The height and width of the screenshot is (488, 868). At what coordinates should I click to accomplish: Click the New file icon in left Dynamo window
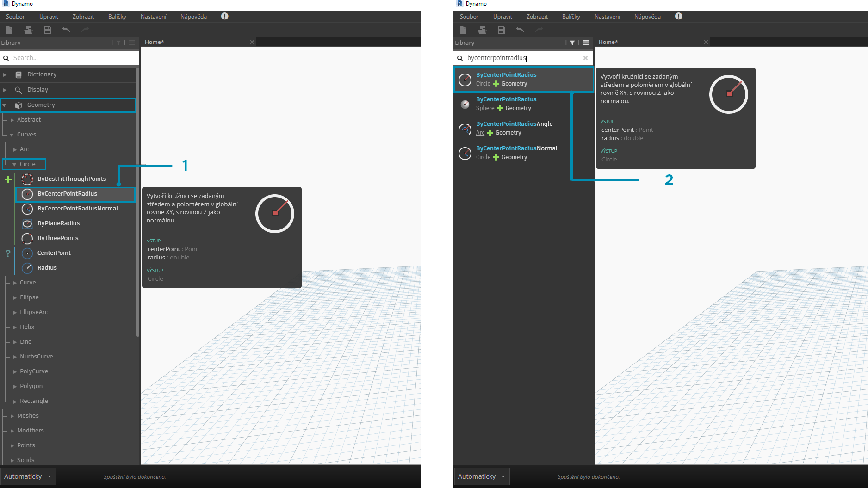coord(9,30)
